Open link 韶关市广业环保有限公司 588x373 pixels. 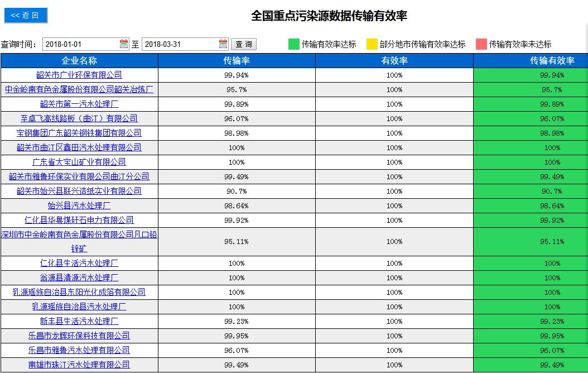coord(79,75)
